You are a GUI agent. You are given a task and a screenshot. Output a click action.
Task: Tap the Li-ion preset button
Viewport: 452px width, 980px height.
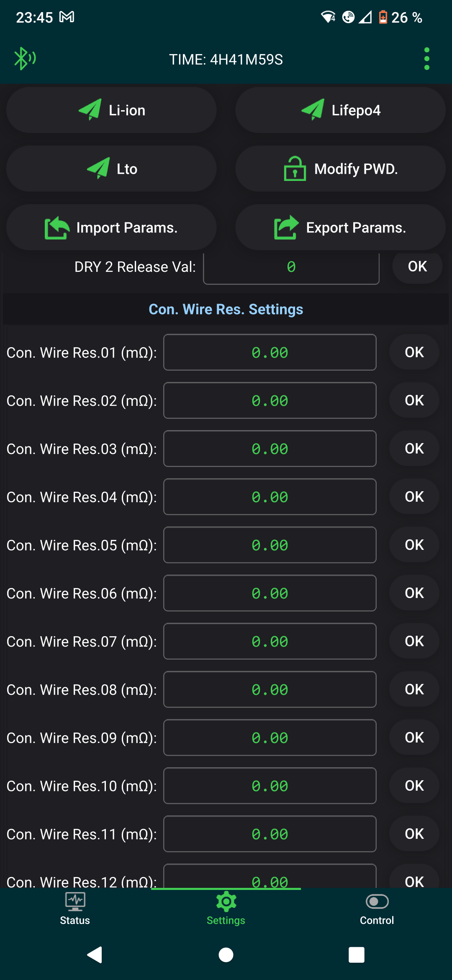point(111,110)
